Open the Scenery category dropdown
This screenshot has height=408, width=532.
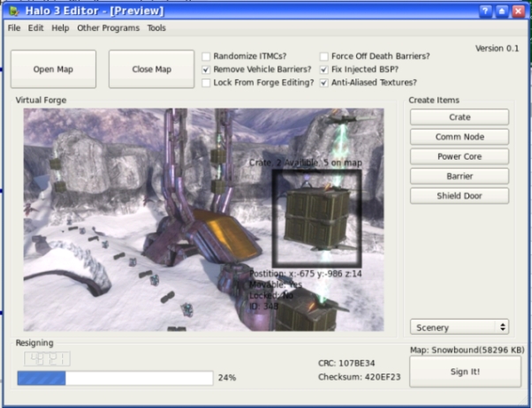pyautogui.click(x=460, y=328)
